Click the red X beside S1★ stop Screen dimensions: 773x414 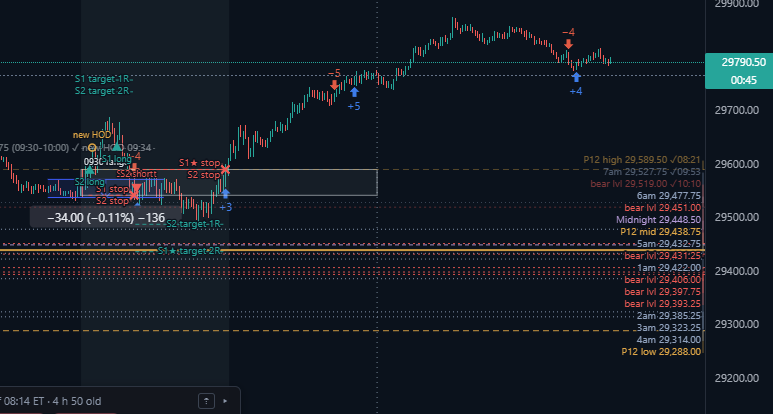(x=225, y=170)
